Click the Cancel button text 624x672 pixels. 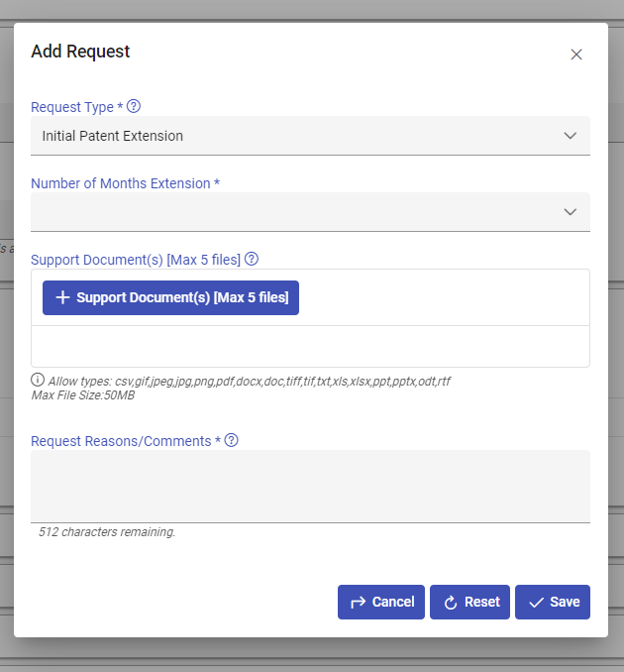tap(393, 602)
